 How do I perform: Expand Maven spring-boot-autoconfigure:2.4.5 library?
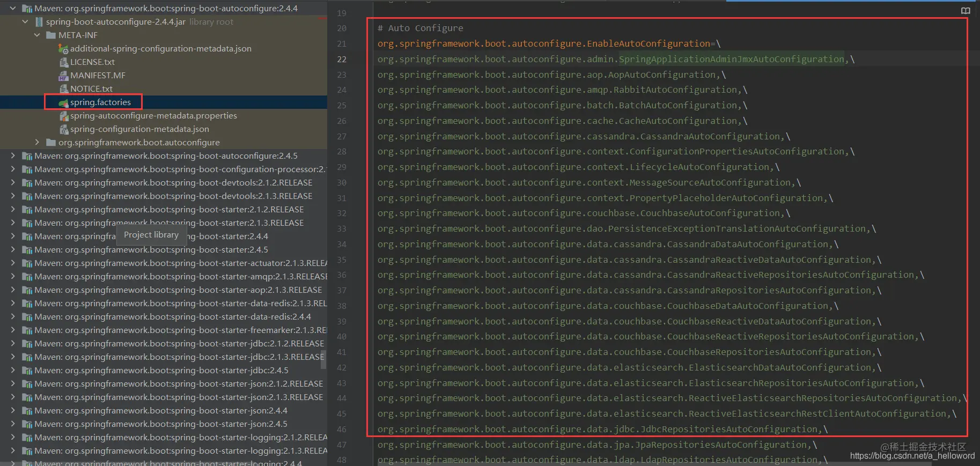coord(13,156)
